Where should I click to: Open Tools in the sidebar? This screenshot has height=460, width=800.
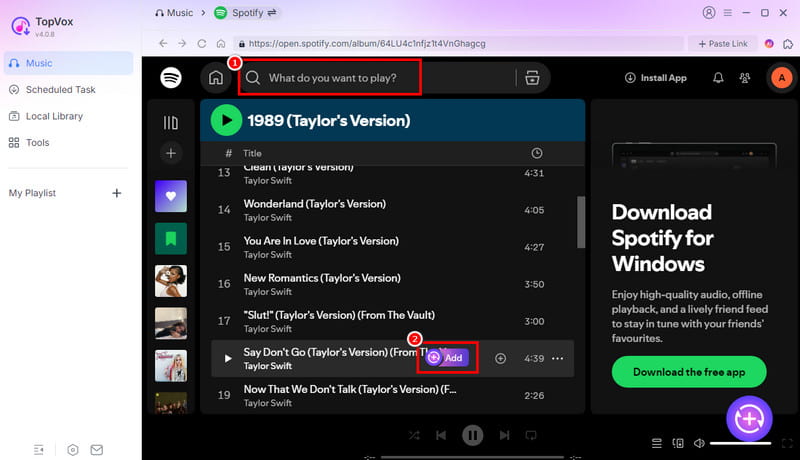click(68, 143)
